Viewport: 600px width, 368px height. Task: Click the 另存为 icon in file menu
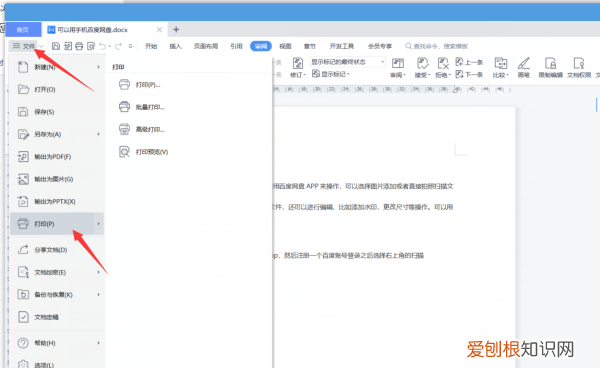pos(23,134)
